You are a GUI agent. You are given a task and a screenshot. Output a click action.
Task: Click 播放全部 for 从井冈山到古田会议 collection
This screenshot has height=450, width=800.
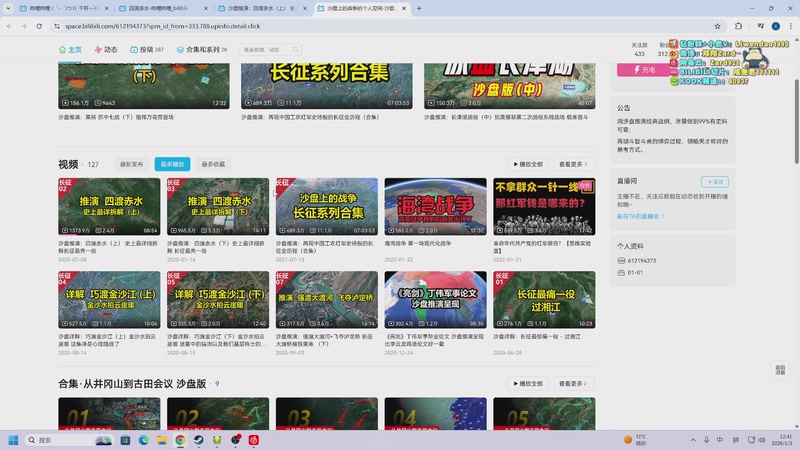coord(528,383)
